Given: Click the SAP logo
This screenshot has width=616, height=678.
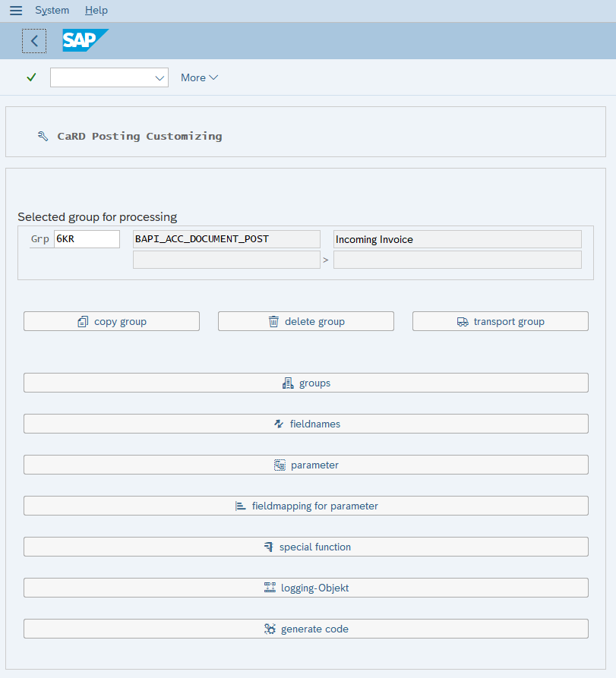Looking at the screenshot, I should [x=85, y=40].
